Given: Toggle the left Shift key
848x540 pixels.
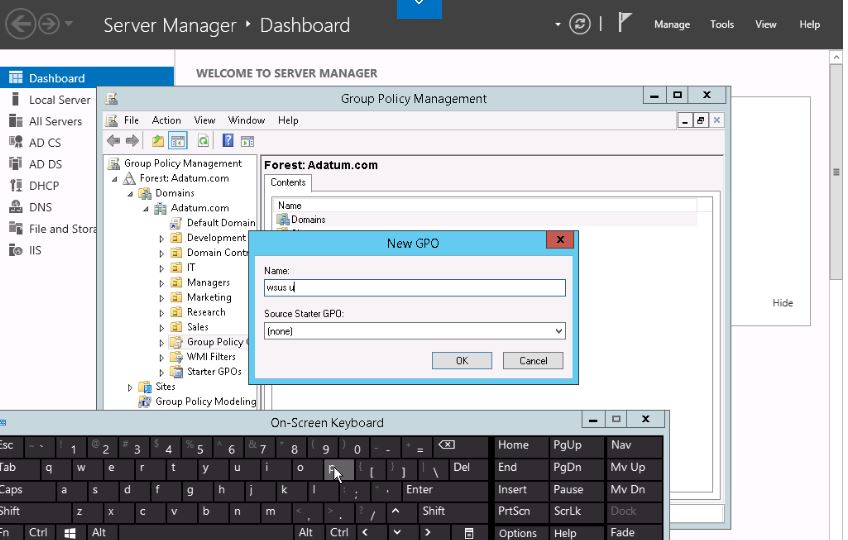Looking at the screenshot, I should coord(12,511).
